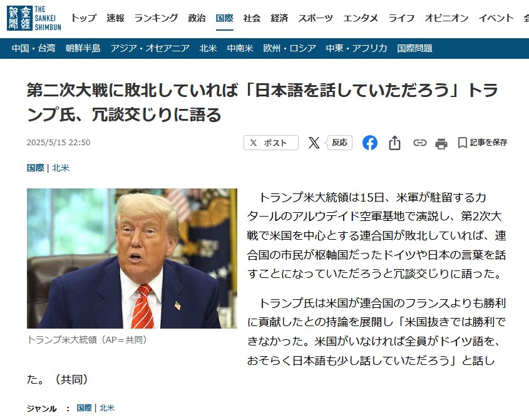Screen dimensions: 529x420
Task: Open 欧州・ロシア subcategory
Action: [x=289, y=48]
